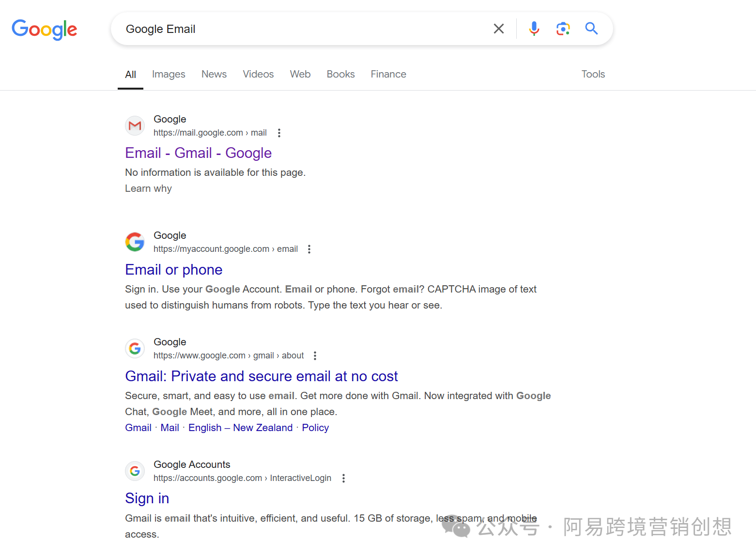Click inside the Google search input field

(x=300, y=29)
